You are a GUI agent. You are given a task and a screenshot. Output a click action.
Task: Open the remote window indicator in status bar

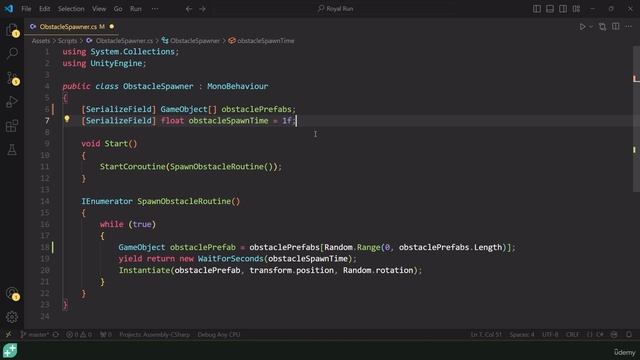pyautogui.click(x=8, y=334)
